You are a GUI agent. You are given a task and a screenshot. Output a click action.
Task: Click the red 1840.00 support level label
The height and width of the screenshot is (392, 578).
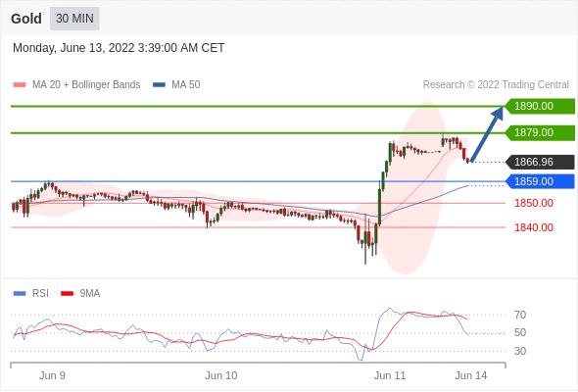[x=534, y=227]
